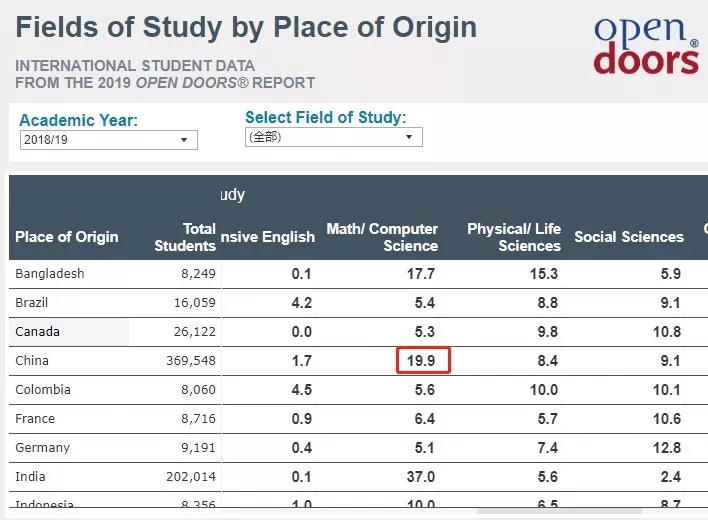Select the Math/ Computer Science column header
The height and width of the screenshot is (520, 708).
[382, 237]
